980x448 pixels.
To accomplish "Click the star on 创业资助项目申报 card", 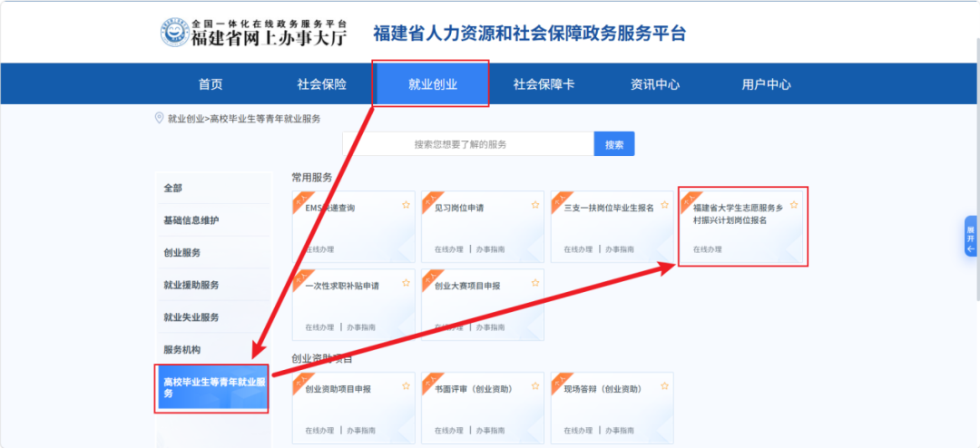I will pyautogui.click(x=406, y=386).
